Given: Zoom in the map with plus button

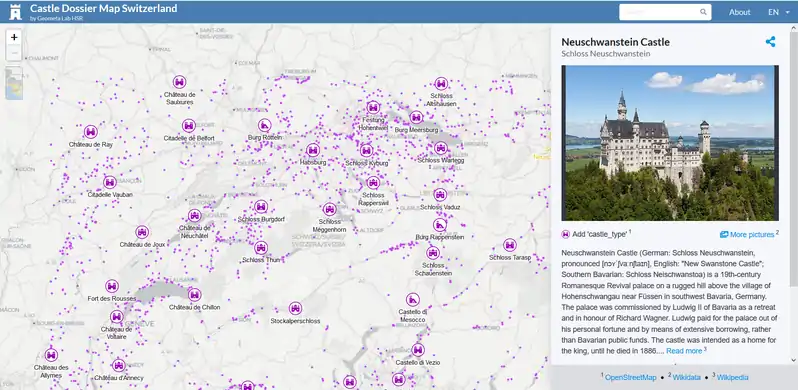Looking at the screenshot, I should (14, 37).
